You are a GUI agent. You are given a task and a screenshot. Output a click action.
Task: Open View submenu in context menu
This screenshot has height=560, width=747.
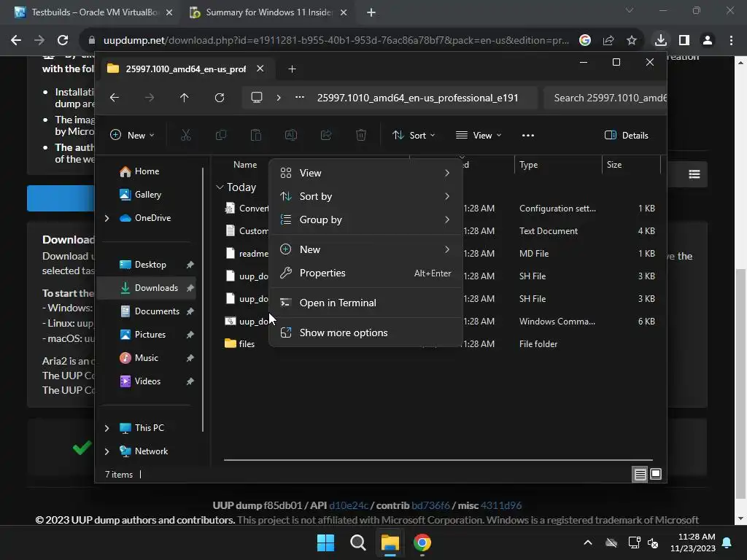pos(366,173)
